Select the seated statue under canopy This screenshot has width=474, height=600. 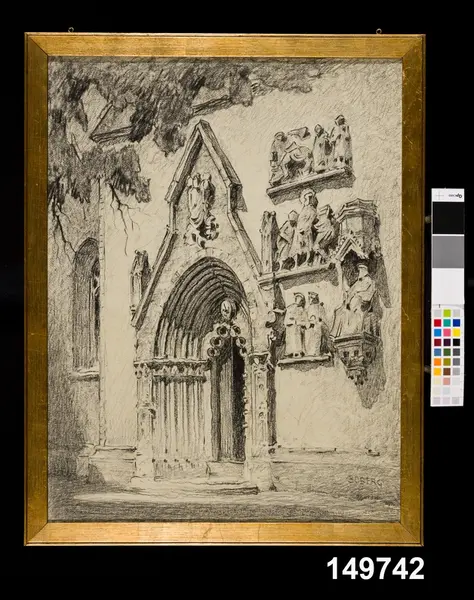(354, 300)
